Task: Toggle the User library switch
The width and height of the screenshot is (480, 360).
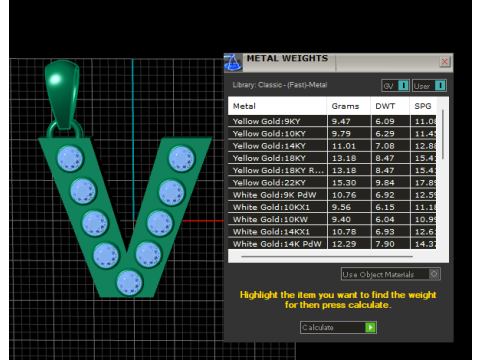Action: [x=429, y=86]
